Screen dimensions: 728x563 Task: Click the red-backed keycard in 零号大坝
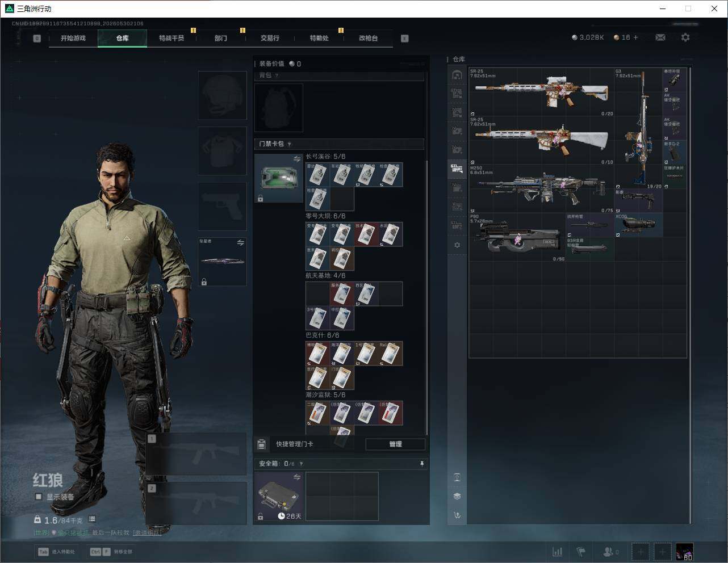[x=366, y=234]
